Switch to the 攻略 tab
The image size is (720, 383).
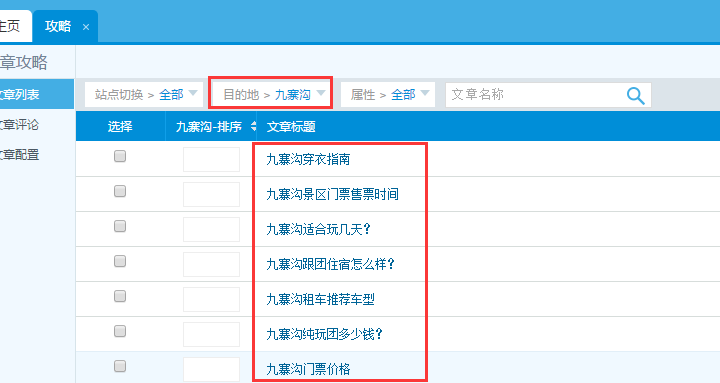(58, 26)
